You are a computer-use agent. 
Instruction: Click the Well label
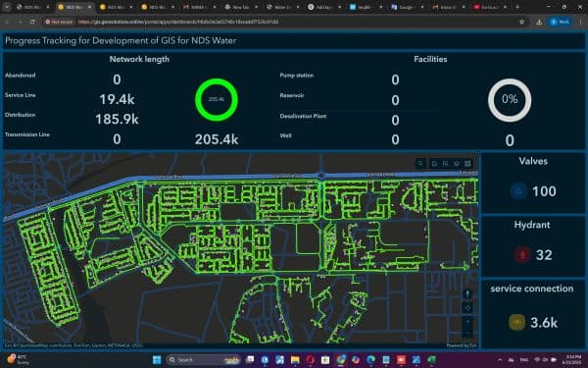pos(285,135)
